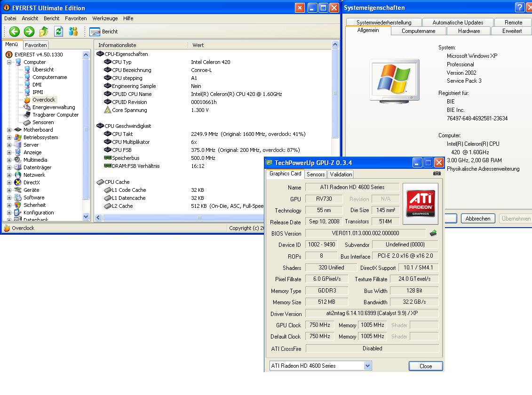Click the Software icon in tree
This screenshot has height=395, width=532.
(x=18, y=197)
